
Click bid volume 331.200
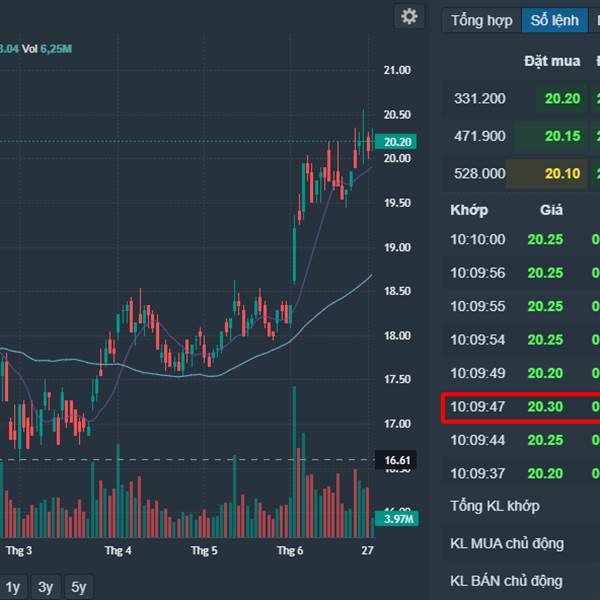tap(479, 99)
